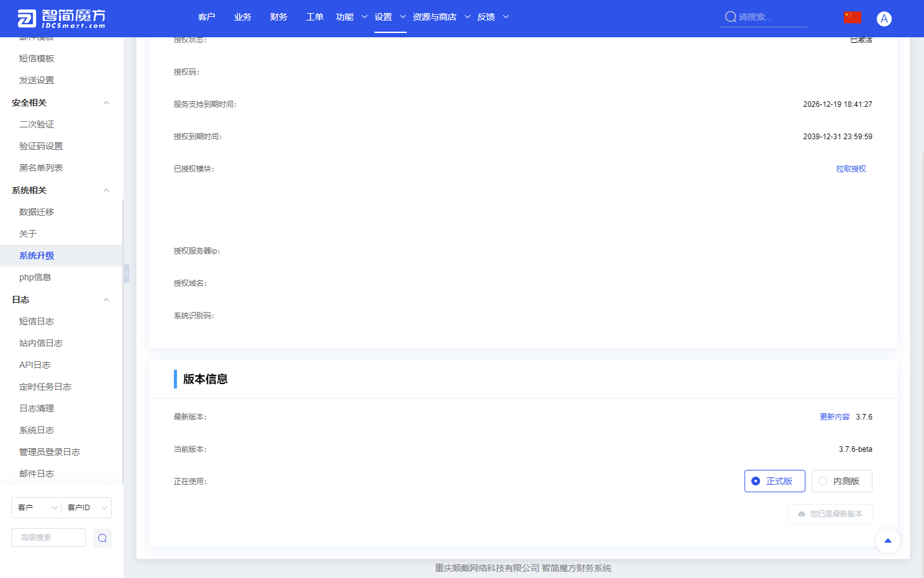Open the China flag language selector icon
The height and width of the screenshot is (578, 924).
point(853,17)
